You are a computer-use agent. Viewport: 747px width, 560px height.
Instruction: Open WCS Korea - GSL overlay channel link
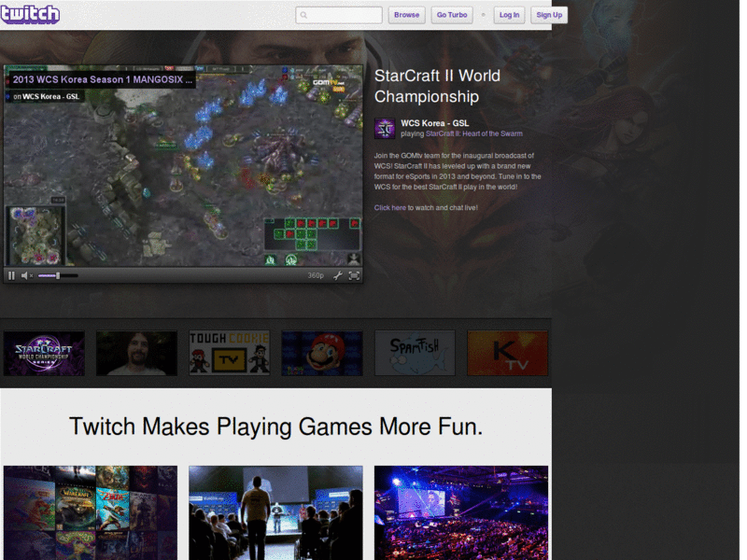click(x=50, y=97)
